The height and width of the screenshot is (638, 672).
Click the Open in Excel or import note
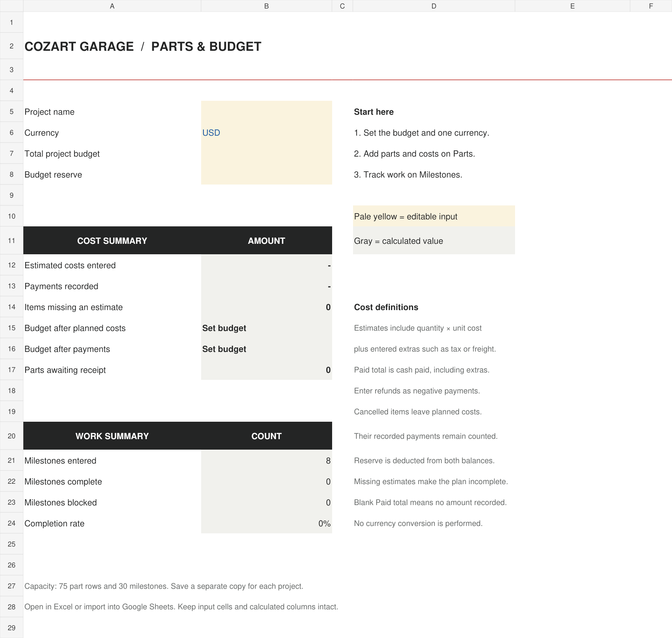[x=181, y=607]
